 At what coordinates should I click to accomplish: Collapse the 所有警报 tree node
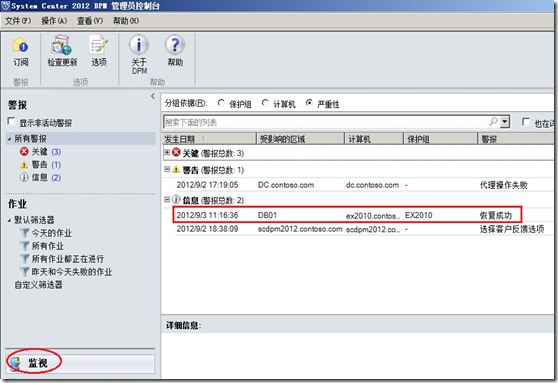(x=9, y=139)
